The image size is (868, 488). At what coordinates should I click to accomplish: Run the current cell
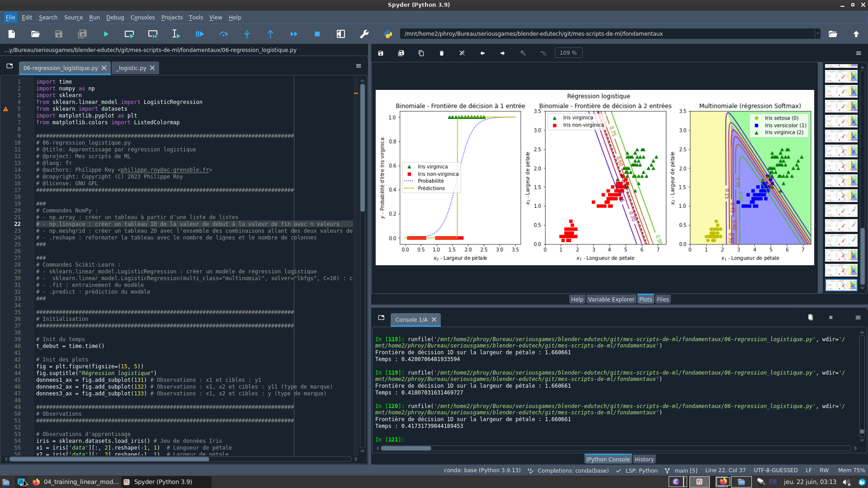click(129, 34)
